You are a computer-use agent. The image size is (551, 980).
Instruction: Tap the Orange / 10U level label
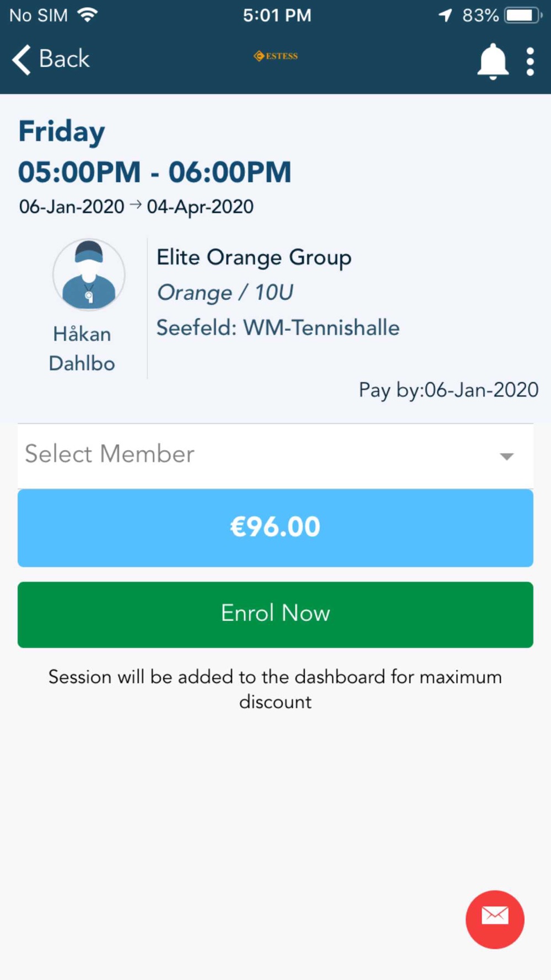(x=225, y=293)
